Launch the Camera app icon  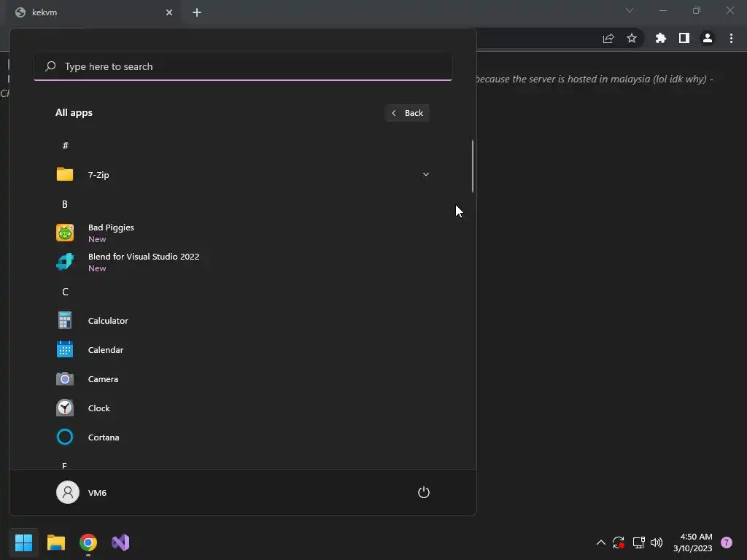click(x=65, y=379)
